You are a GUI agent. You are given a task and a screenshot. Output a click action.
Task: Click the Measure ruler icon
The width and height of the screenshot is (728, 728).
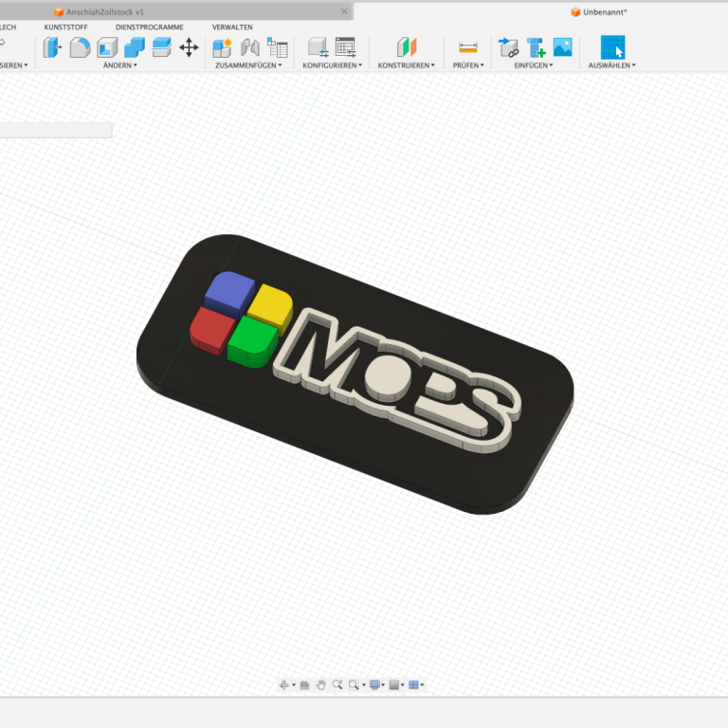coord(468,47)
